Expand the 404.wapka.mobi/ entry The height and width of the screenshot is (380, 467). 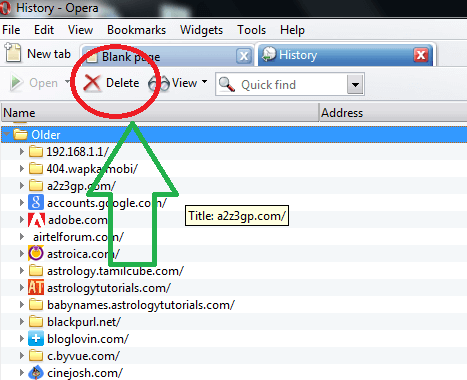[22, 169]
